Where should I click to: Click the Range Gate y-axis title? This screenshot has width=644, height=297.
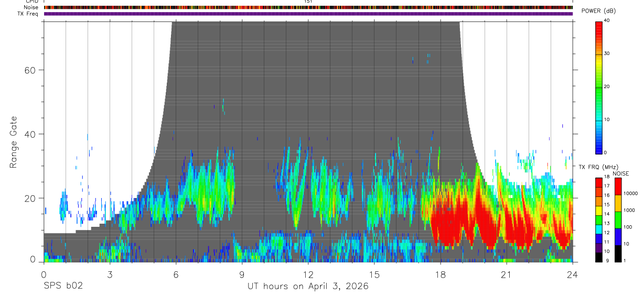click(13, 141)
